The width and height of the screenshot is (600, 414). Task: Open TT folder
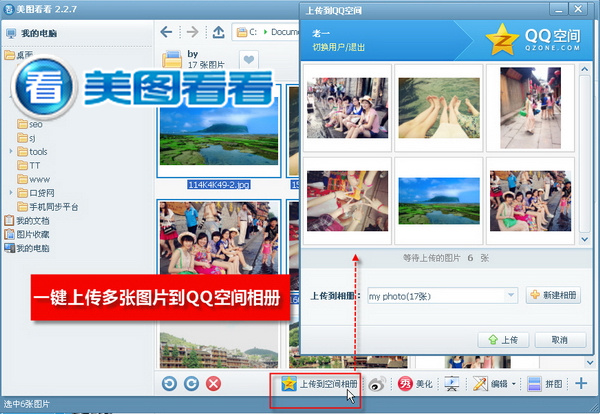29,165
